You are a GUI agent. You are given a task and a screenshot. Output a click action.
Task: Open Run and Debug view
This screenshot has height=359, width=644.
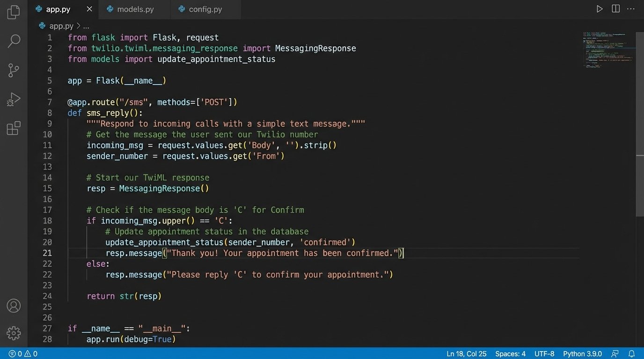(14, 99)
